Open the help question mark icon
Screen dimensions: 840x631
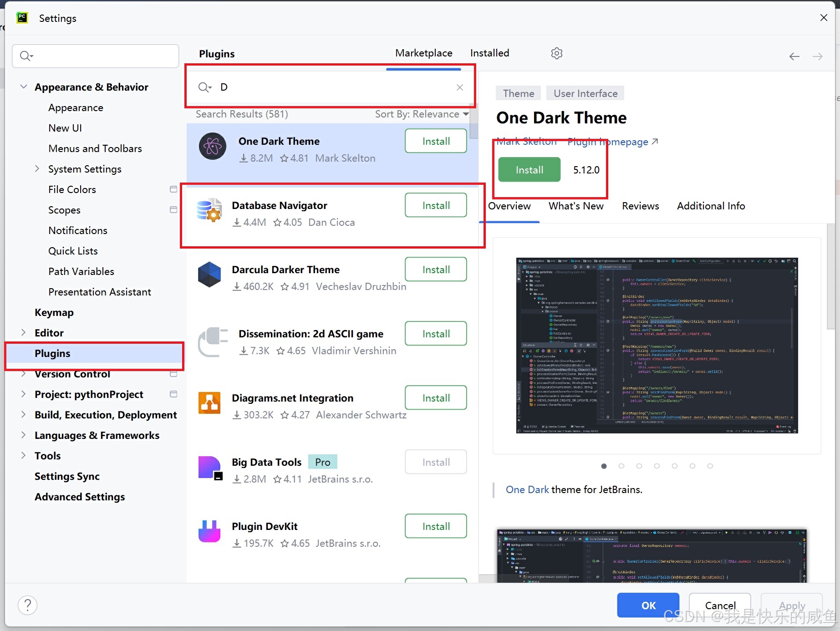[27, 605]
